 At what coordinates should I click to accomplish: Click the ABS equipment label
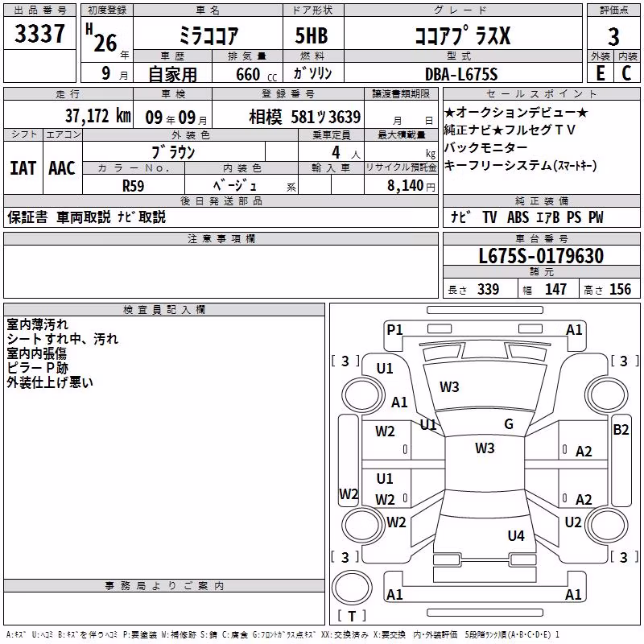(x=518, y=217)
